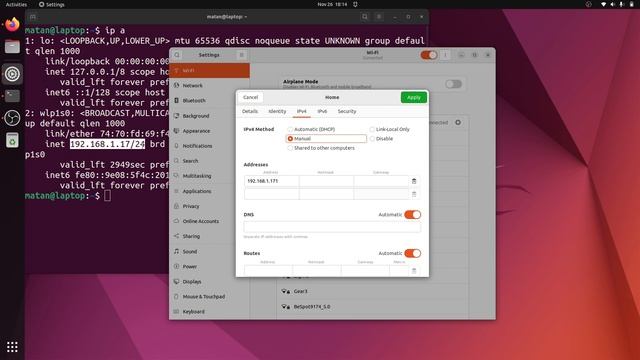Toggle DNS Automatic switch

point(412,215)
